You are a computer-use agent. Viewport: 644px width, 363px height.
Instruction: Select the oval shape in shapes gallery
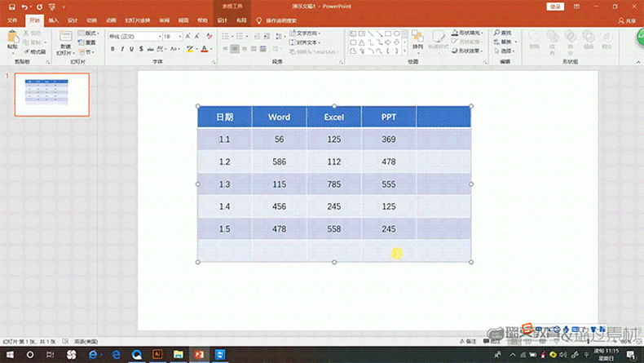pyautogui.click(x=397, y=33)
